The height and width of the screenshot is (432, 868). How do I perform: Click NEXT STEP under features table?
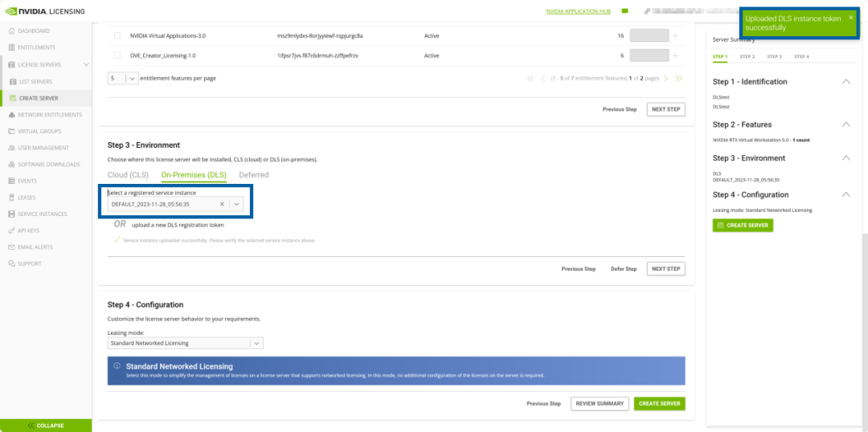click(x=666, y=109)
